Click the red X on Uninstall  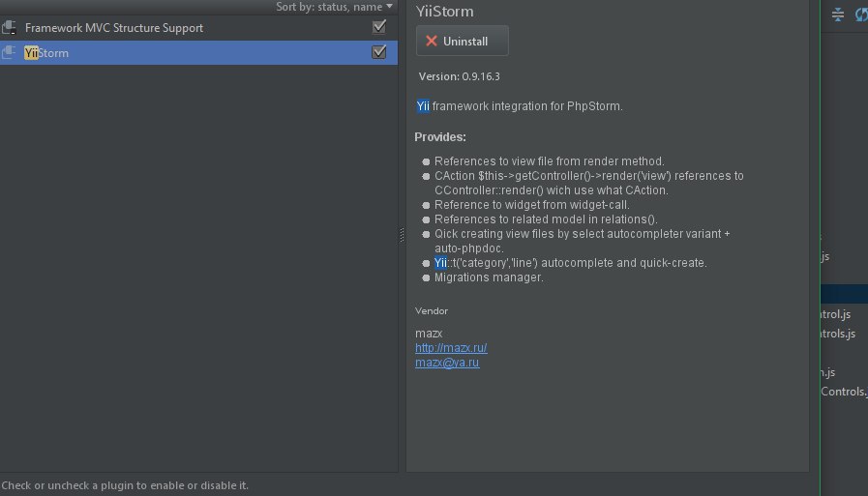[432, 42]
